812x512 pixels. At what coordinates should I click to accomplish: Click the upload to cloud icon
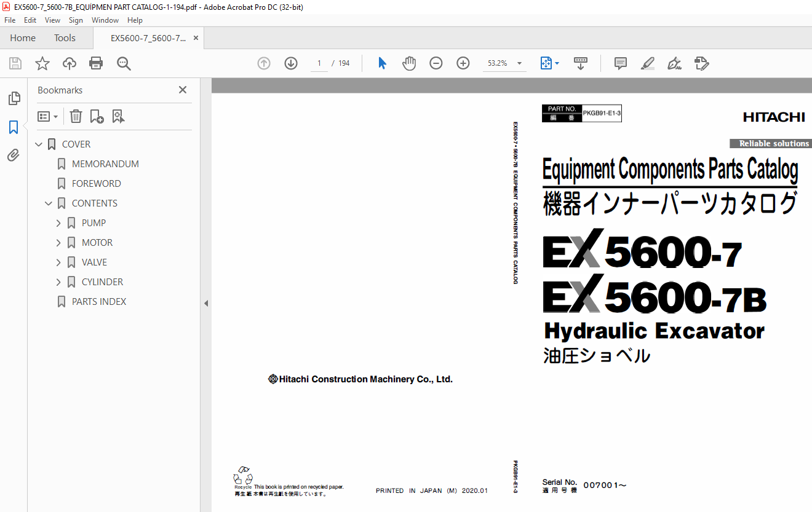70,63
